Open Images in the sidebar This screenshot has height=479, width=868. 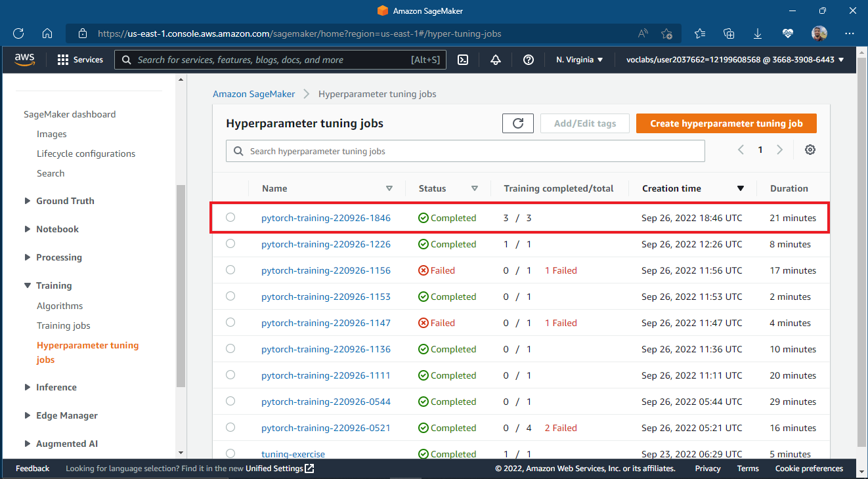pos(52,134)
